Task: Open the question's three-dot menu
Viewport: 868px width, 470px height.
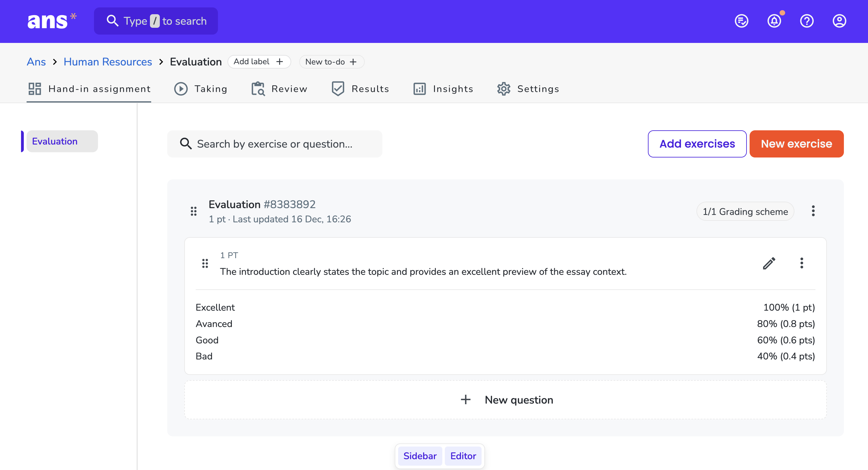Action: pos(801,263)
